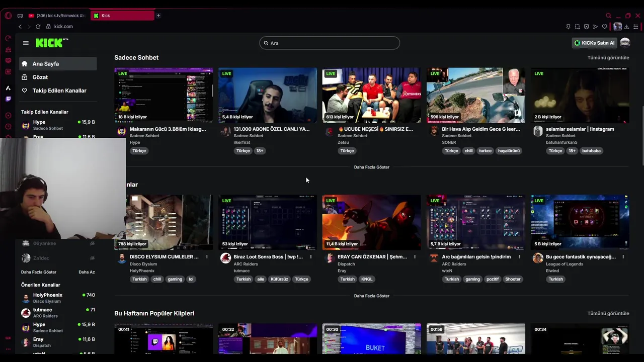644x362 pixels.
Task: Focus the Ara search box
Action: pyautogui.click(x=330, y=43)
